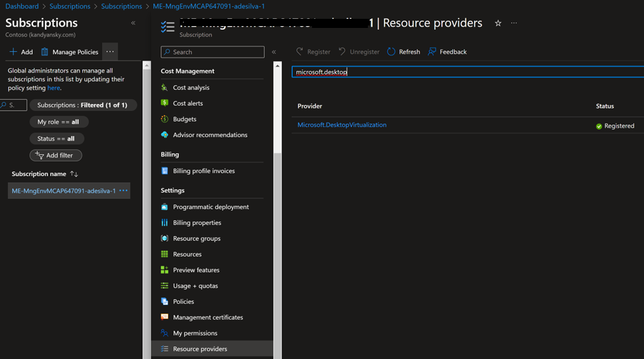Viewport: 644px width, 359px height.
Task: Follow the 'here' policy setting link
Action: [x=54, y=88]
